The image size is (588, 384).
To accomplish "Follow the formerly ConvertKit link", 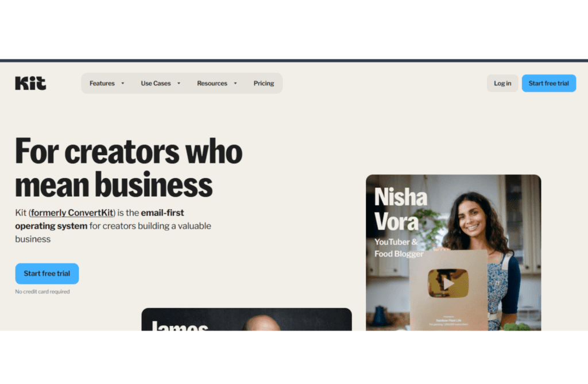I will coord(72,213).
